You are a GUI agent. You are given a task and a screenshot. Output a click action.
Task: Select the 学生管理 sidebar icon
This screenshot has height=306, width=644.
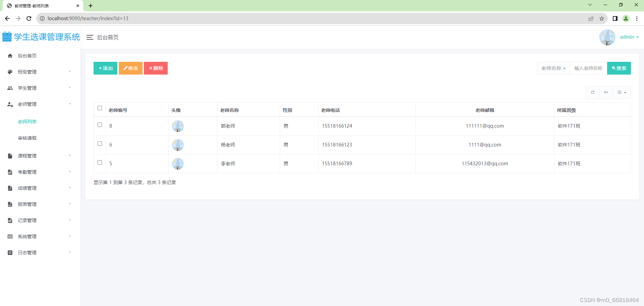tap(10, 88)
